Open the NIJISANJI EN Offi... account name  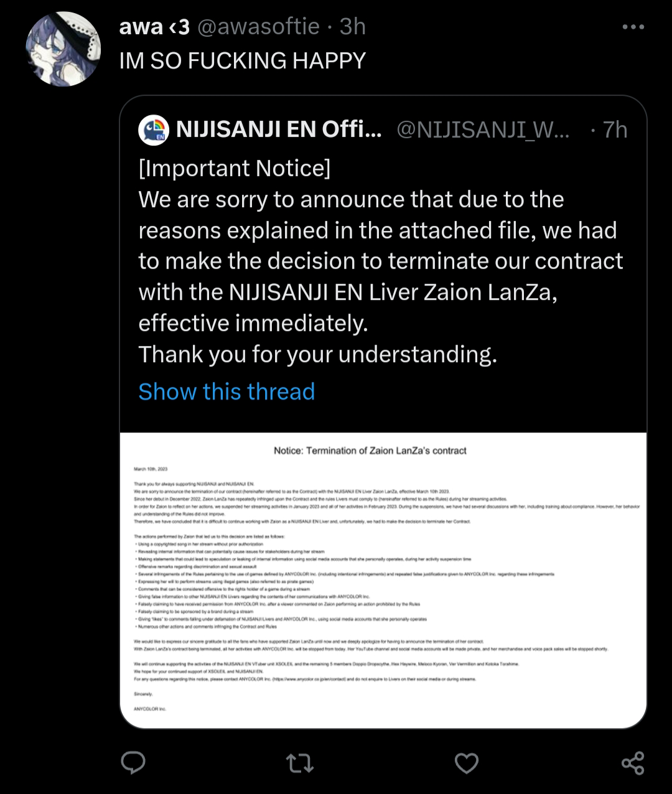pyautogui.click(x=279, y=129)
